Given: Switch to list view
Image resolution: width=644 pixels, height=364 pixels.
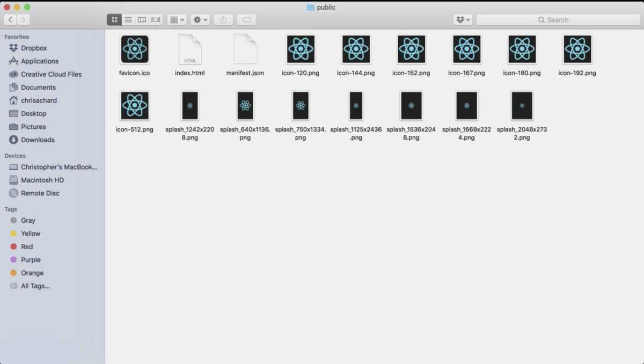Looking at the screenshot, I should click(128, 20).
